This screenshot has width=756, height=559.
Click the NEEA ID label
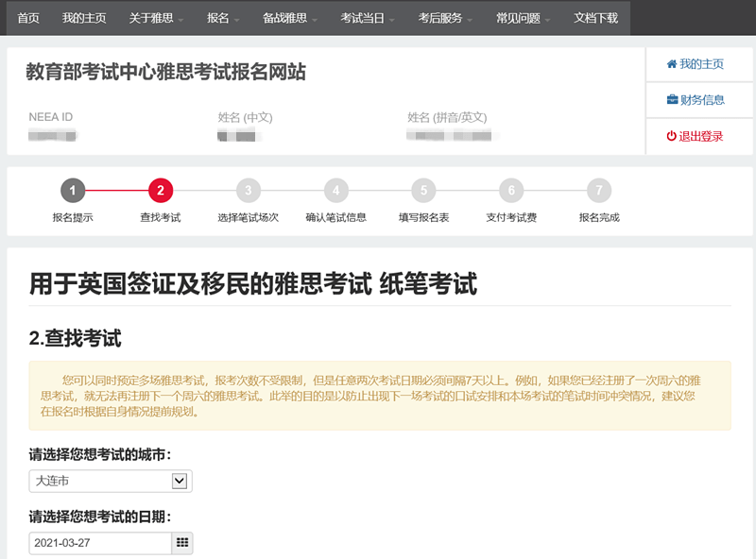[x=51, y=117]
